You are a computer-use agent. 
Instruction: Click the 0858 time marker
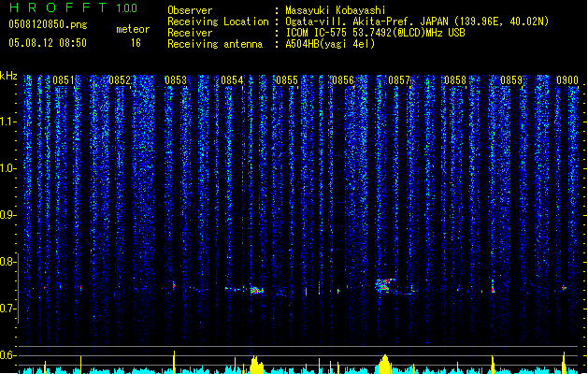pyautogui.click(x=455, y=80)
